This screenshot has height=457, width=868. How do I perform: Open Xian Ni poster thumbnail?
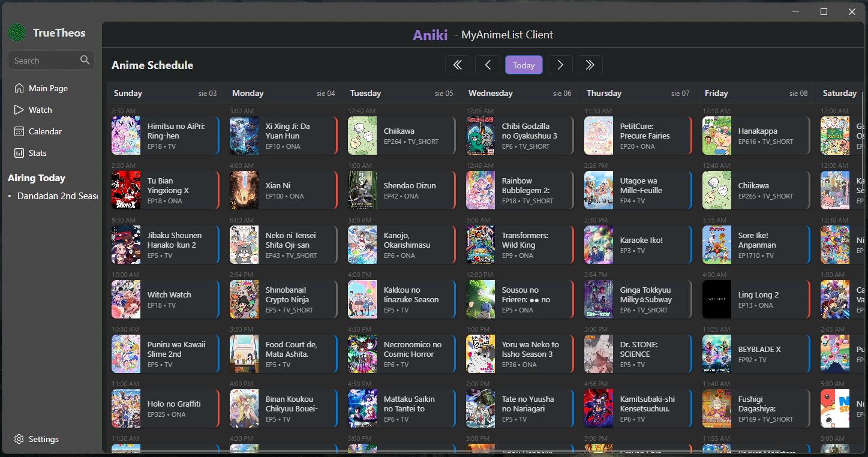(x=244, y=190)
